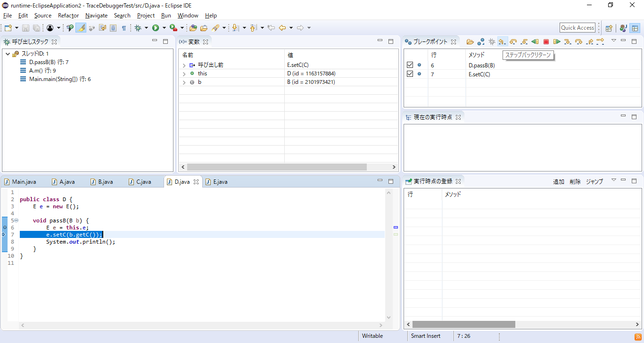The height and width of the screenshot is (343, 644).
Task: Click the Open Type folder icon in main toolbar
Action: [x=193, y=28]
